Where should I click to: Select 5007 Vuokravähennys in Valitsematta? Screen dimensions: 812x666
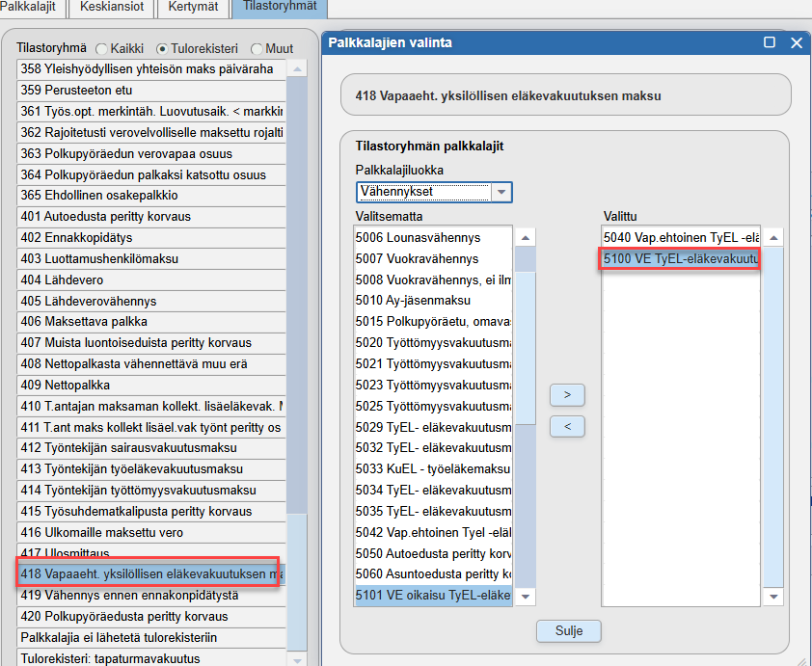tap(433, 258)
